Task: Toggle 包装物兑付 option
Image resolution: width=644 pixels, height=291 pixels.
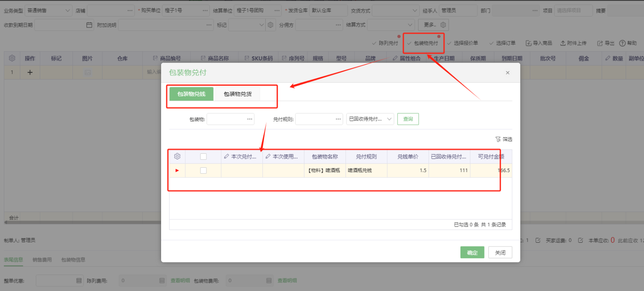Action: (x=422, y=43)
